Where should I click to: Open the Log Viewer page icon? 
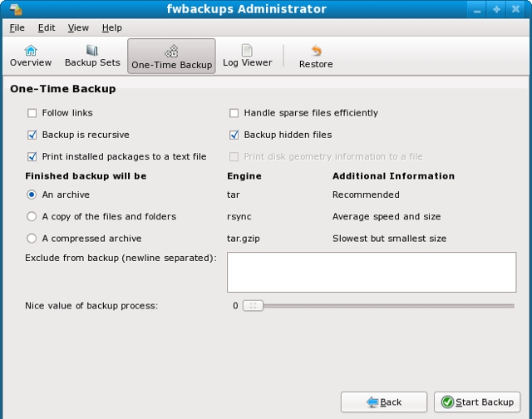point(247,50)
